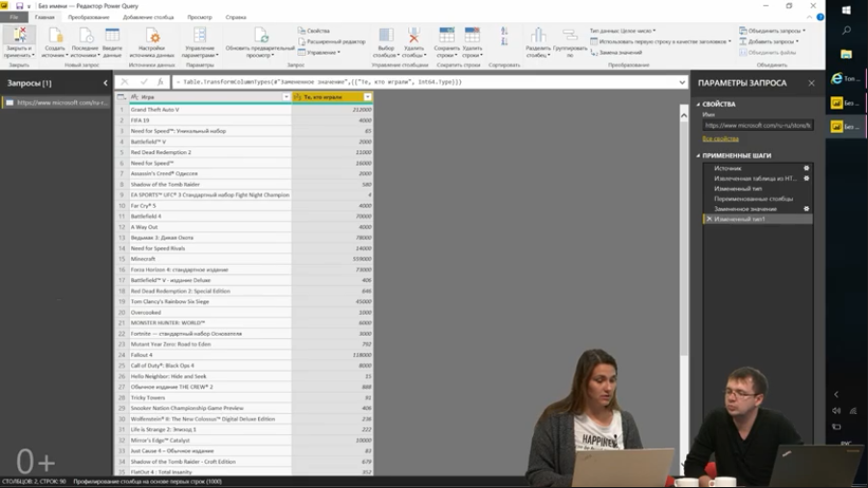Viewport: 868px width, 488px height.
Task: Collapse the СВОЙСТВА section
Action: (x=698, y=104)
